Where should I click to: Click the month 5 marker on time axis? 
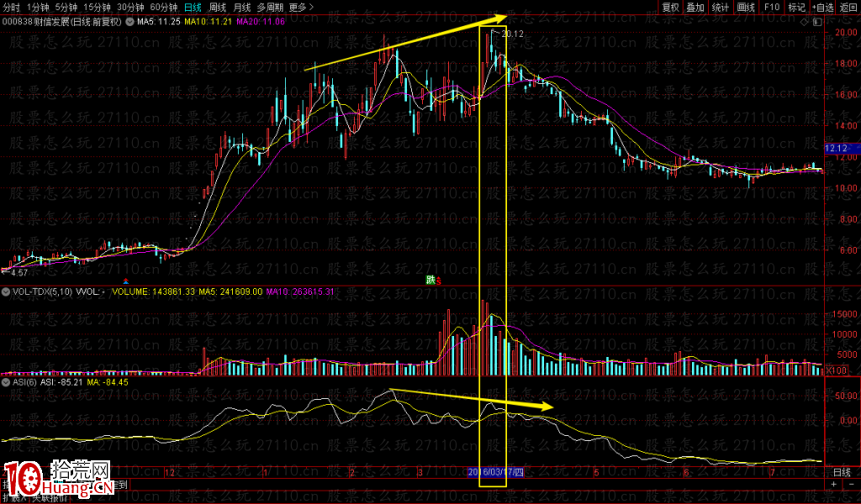click(x=596, y=472)
